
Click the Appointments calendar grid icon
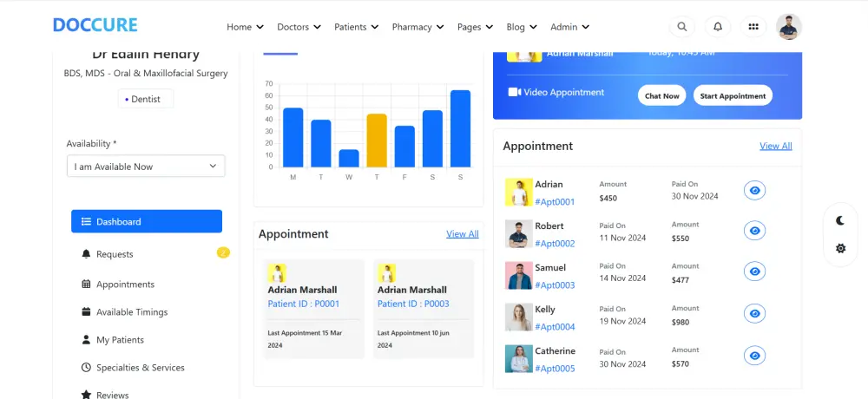tap(86, 284)
